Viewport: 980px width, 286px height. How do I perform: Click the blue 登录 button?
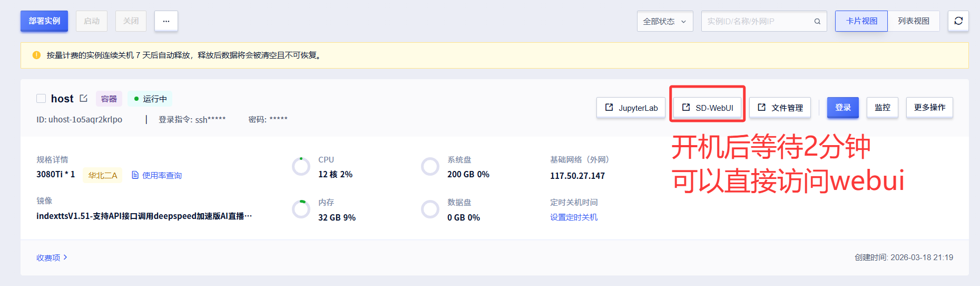pyautogui.click(x=842, y=108)
